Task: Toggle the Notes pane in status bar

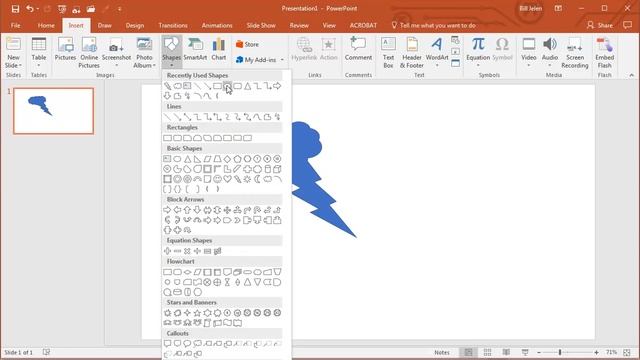Action: pyautogui.click(x=442, y=352)
